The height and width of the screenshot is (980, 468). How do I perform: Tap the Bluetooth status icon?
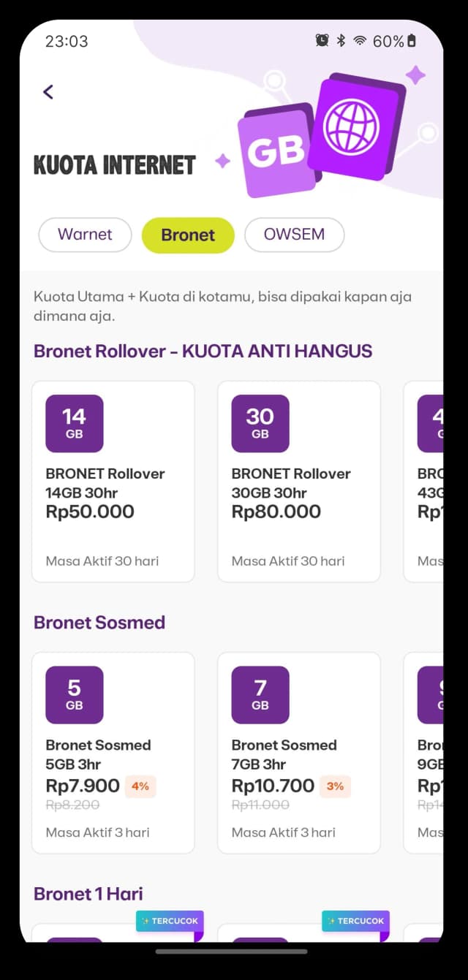pos(341,41)
